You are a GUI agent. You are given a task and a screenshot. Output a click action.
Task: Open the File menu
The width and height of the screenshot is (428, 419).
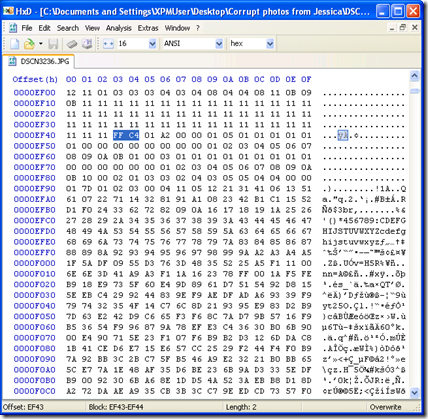coord(27,28)
